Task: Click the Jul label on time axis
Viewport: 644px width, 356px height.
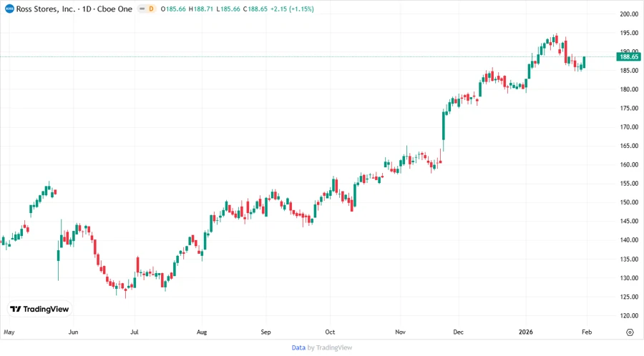Action: coord(135,332)
